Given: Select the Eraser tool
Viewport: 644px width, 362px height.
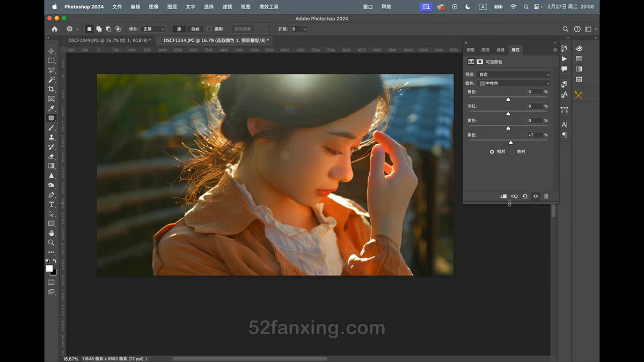Looking at the screenshot, I should [52, 156].
